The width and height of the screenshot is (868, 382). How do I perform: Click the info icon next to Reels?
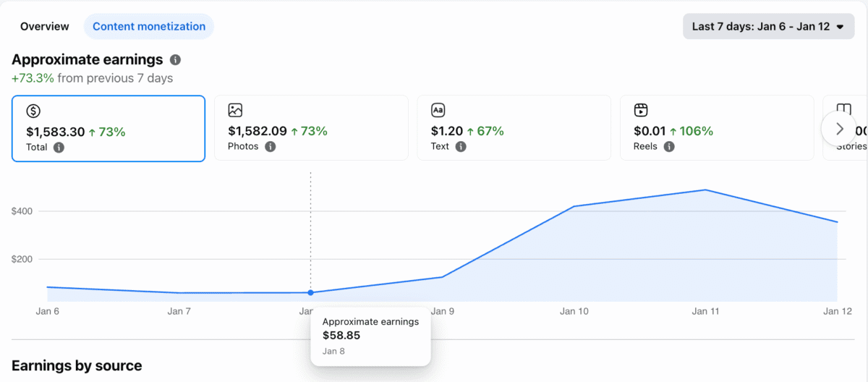coord(669,147)
